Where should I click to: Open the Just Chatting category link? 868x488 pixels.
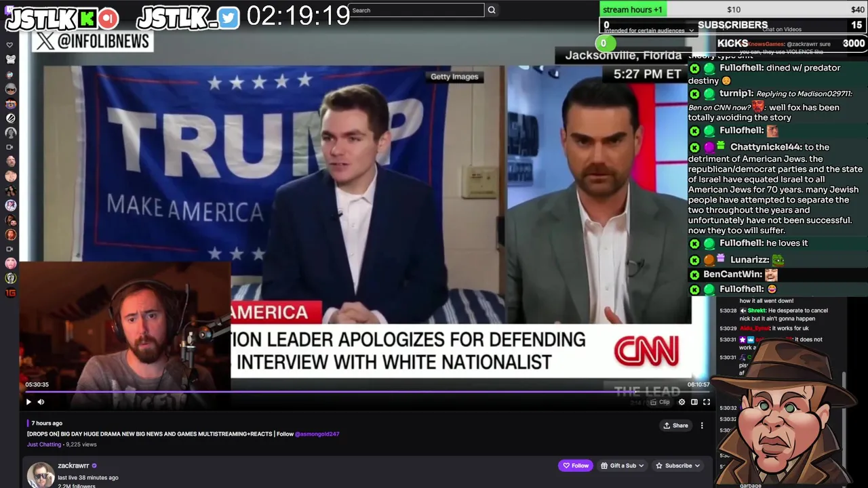(44, 445)
